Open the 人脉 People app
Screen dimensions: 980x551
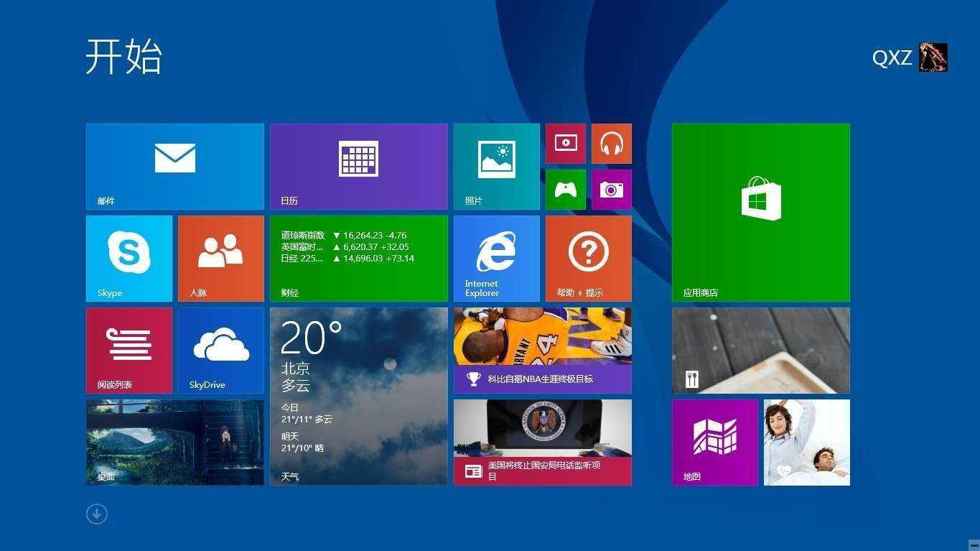220,258
